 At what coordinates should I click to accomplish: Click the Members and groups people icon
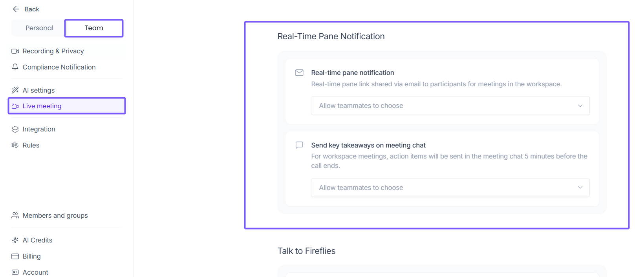[15, 215]
